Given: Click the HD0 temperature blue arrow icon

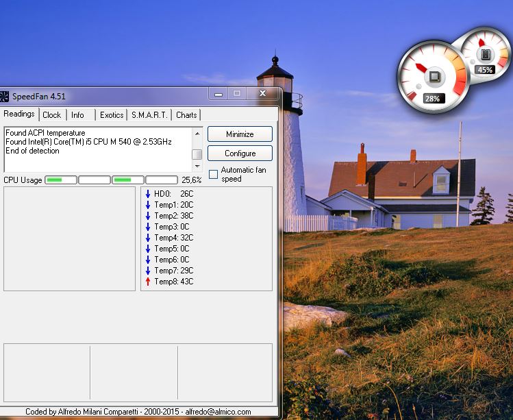Looking at the screenshot, I should (147, 194).
